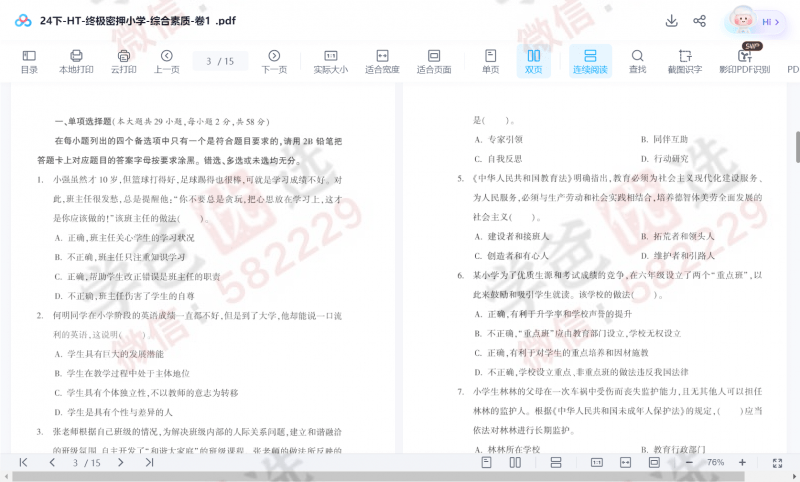This screenshot has height=482, width=800.
Task: Zoom in with the plus button
Action: tap(742, 462)
